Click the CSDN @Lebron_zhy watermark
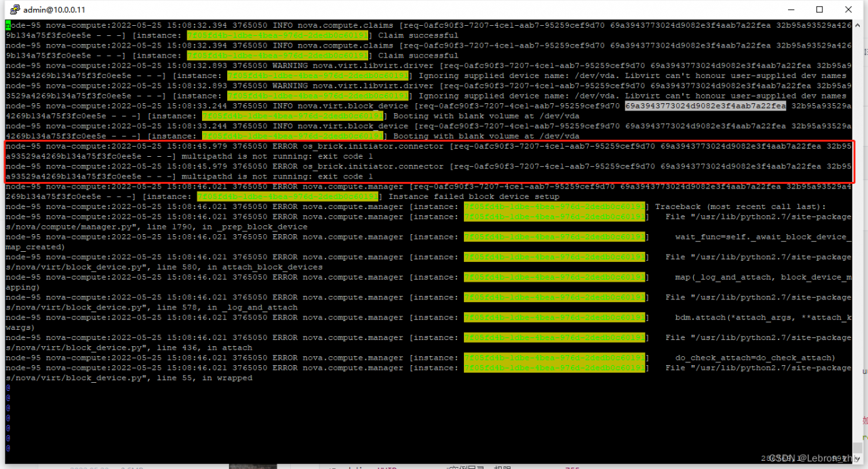The width and height of the screenshot is (868, 469). pyautogui.click(x=814, y=458)
